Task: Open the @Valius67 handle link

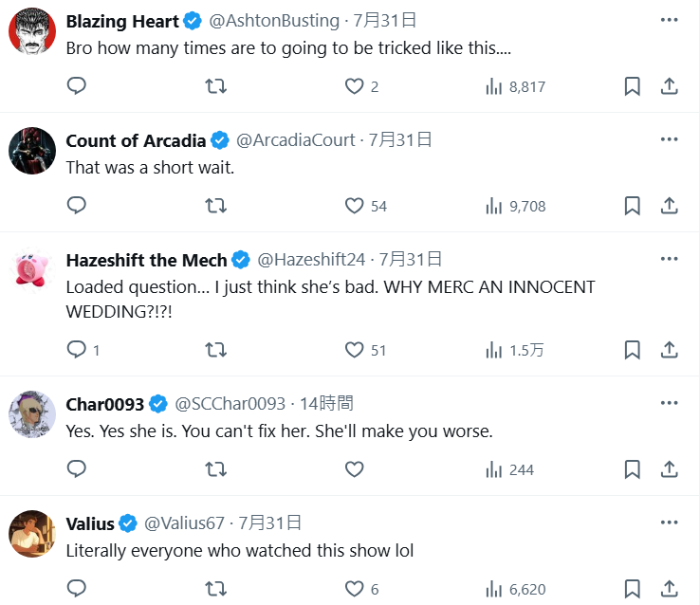Action: [184, 522]
